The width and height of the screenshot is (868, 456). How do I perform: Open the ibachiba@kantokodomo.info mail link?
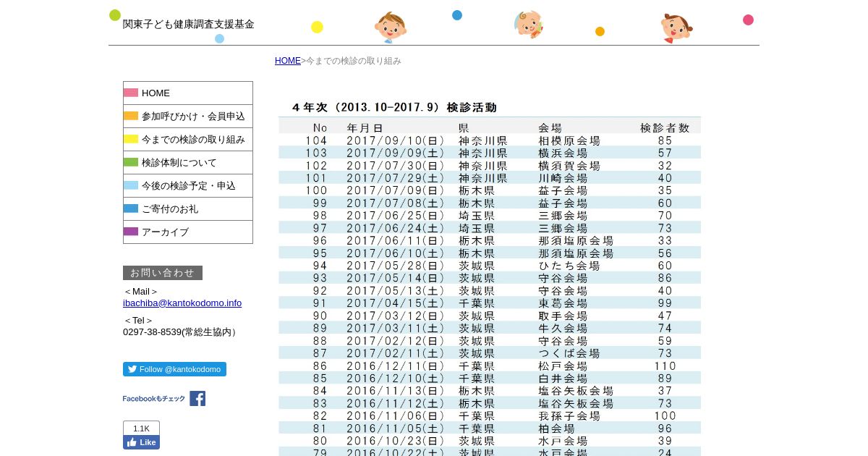tap(182, 303)
